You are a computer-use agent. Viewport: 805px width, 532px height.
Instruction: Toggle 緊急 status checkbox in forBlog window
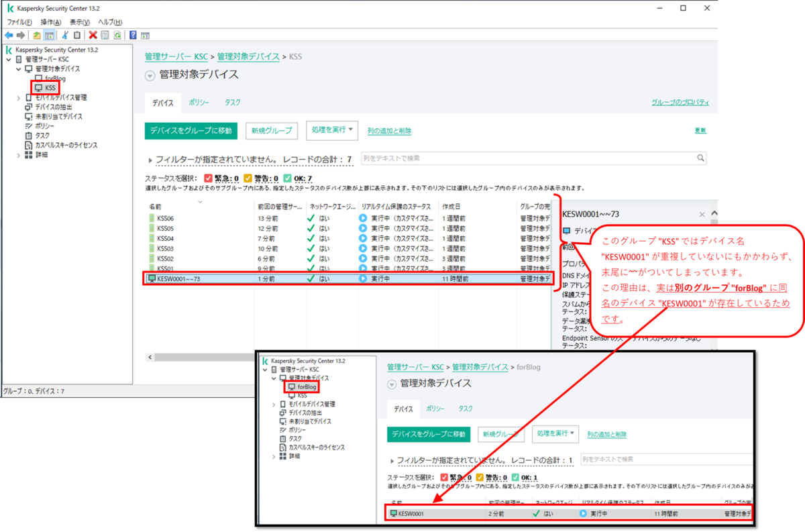click(x=444, y=478)
